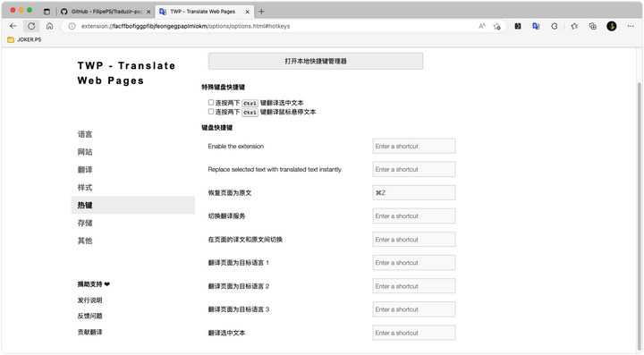Screen dimensions: 644x355
Task: Switch to the GitHub FilipePS/Traduzir tab
Action: coord(106,12)
